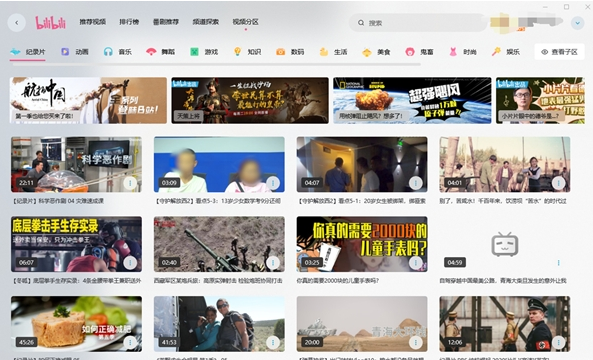The width and height of the screenshot is (593, 360).
Task: Expand the account dropdown arrow at top right
Action: pos(577,23)
